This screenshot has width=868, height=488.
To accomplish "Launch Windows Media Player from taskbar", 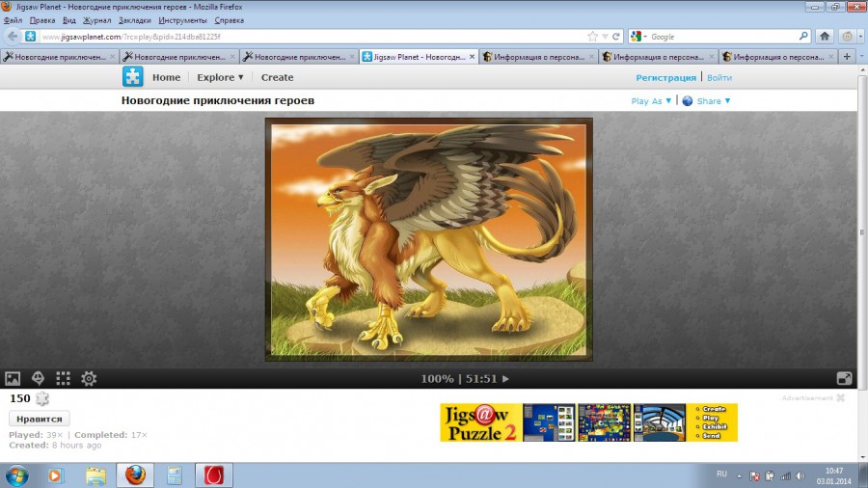I will point(55,475).
